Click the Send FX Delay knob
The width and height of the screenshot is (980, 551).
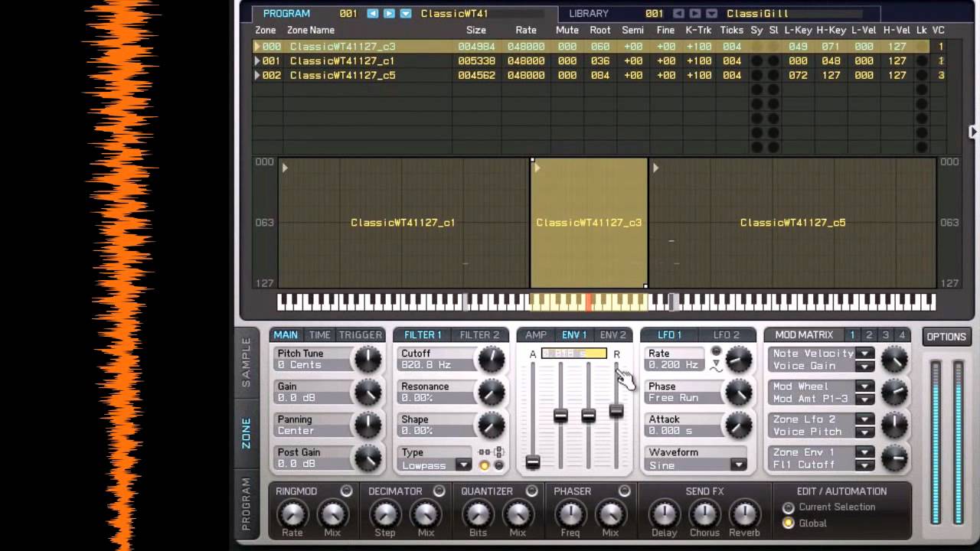pyautogui.click(x=665, y=514)
